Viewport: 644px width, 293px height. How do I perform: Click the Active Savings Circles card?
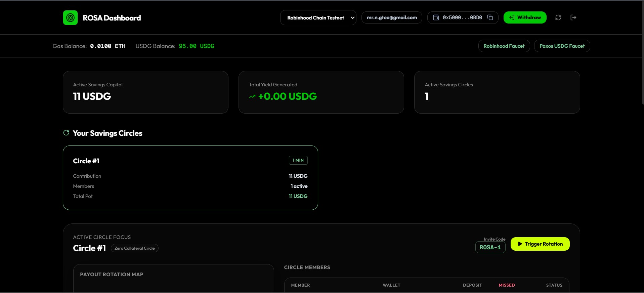coord(497,92)
